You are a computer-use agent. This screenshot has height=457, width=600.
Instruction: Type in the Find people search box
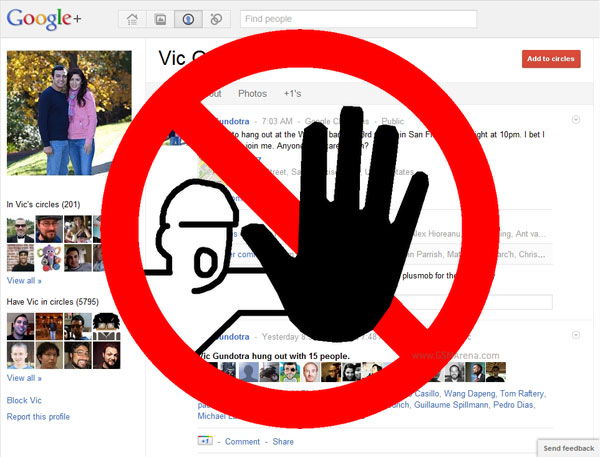coord(358,19)
